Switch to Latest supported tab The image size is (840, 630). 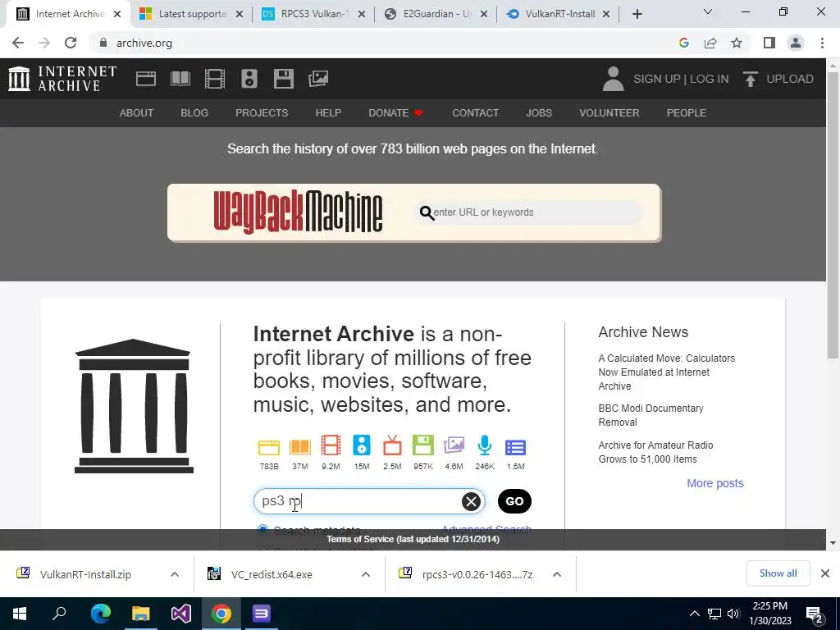[190, 14]
